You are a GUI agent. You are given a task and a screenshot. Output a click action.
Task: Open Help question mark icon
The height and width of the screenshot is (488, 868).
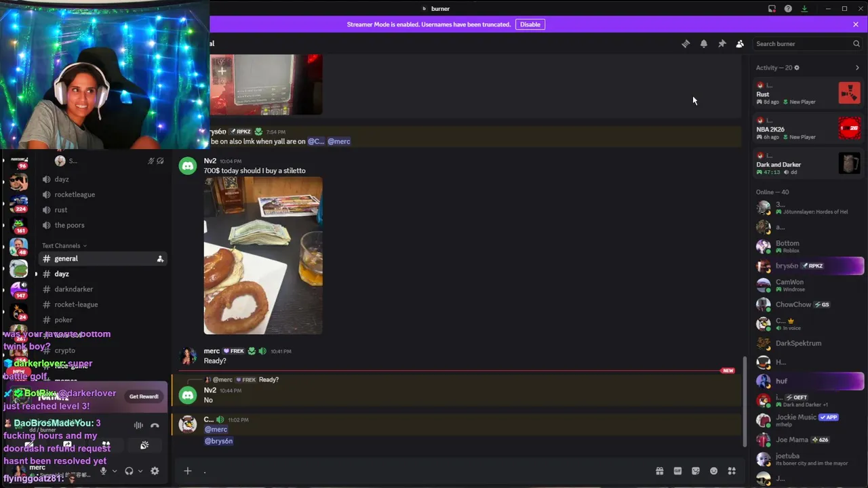click(788, 9)
